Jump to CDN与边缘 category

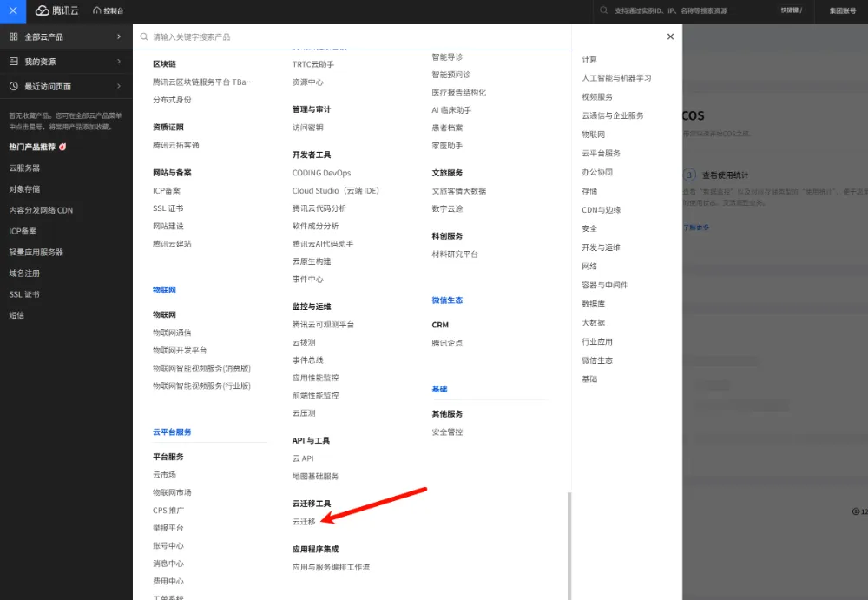click(x=601, y=209)
